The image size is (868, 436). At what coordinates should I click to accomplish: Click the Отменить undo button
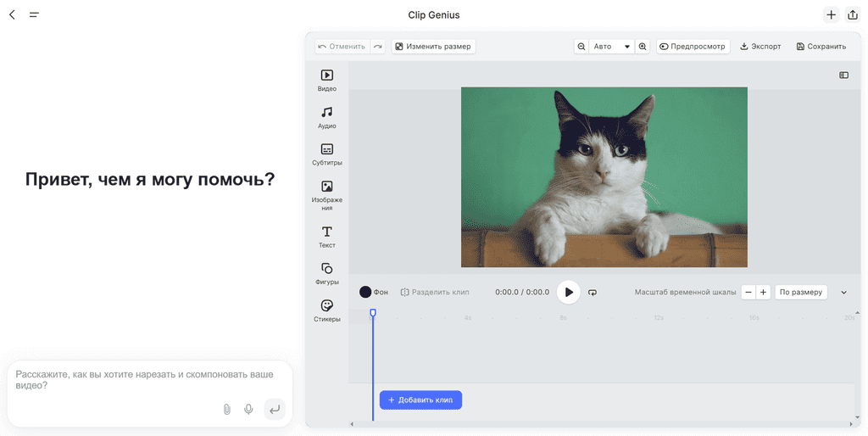pos(342,47)
